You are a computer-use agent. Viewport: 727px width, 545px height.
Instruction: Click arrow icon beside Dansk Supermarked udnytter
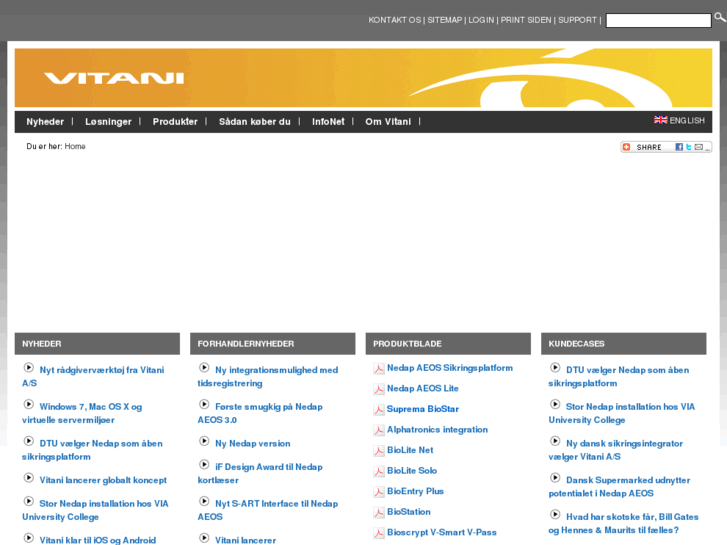tap(555, 478)
